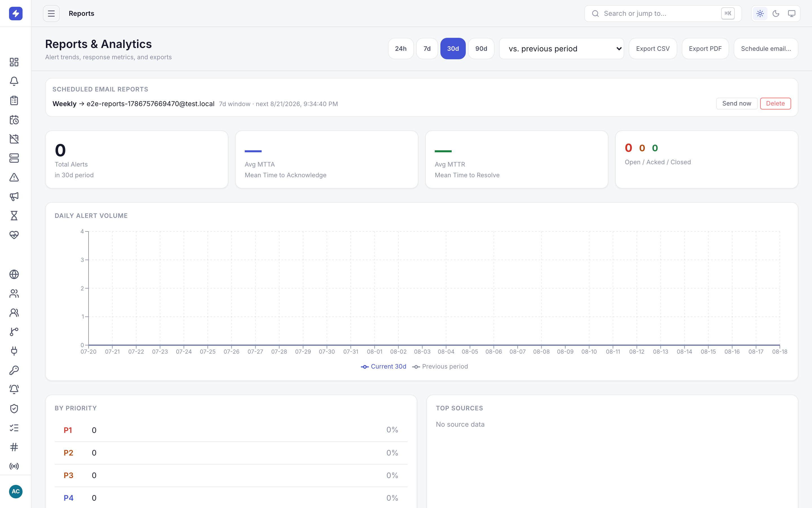
Task: Click the lightning bolt app logo
Action: [x=16, y=14]
